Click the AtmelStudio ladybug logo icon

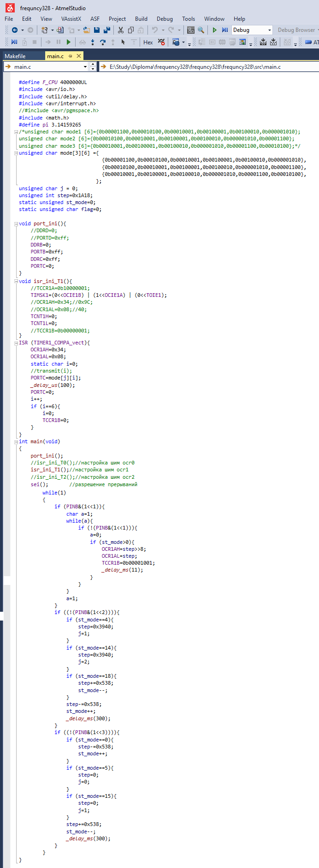(x=10, y=8)
